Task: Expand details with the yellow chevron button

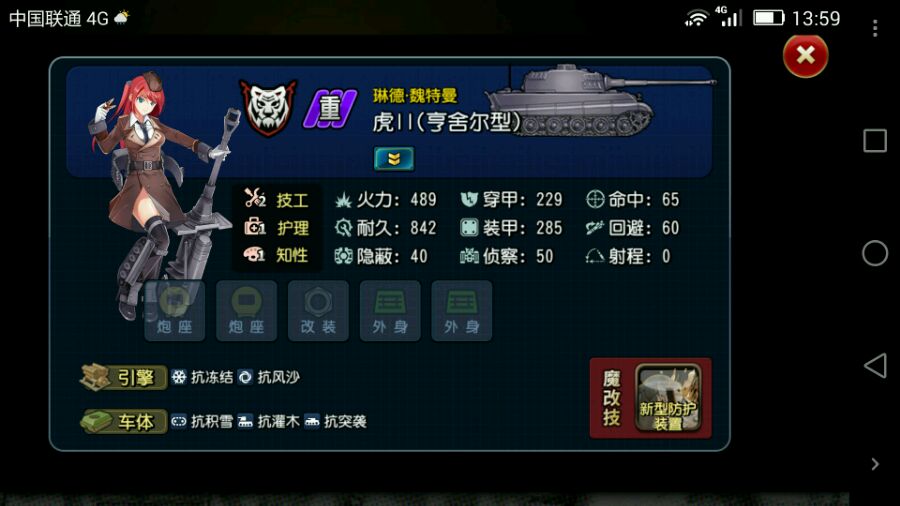Action: click(394, 159)
